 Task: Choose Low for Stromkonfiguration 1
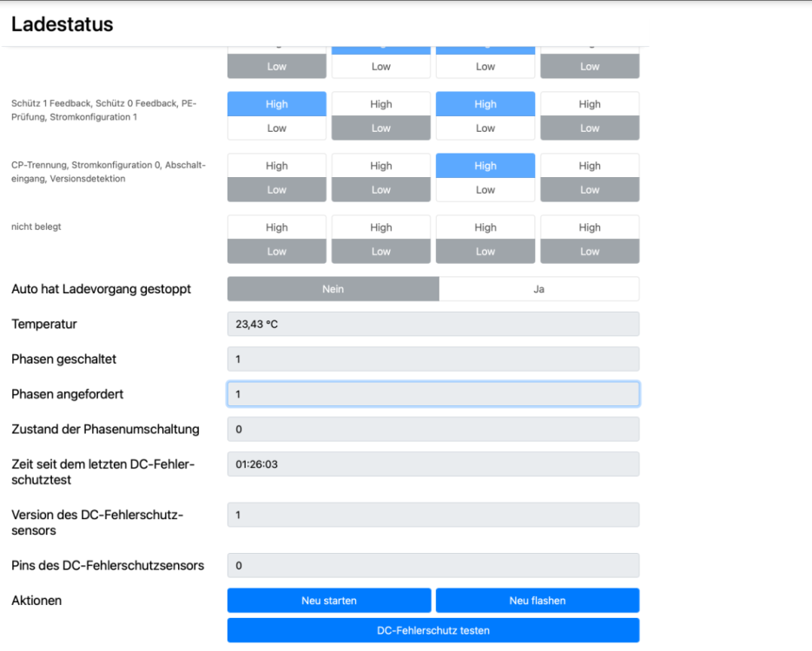point(589,128)
